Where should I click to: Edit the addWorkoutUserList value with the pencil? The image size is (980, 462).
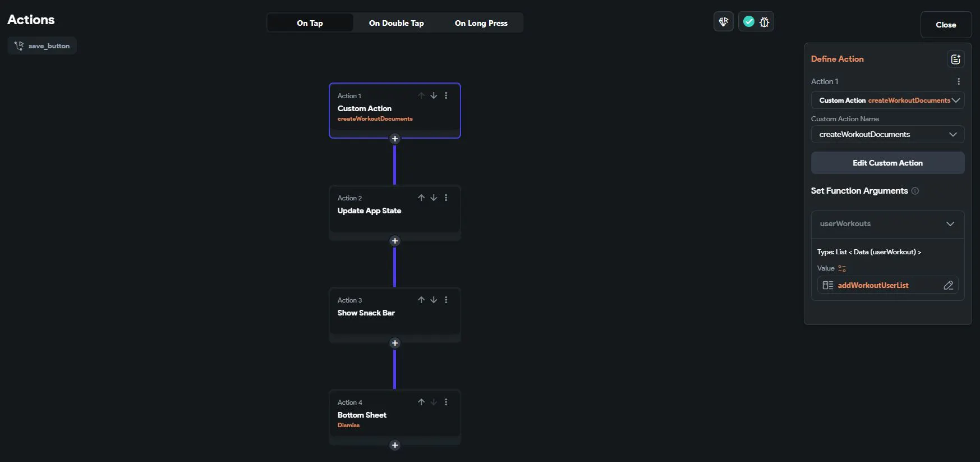point(949,285)
